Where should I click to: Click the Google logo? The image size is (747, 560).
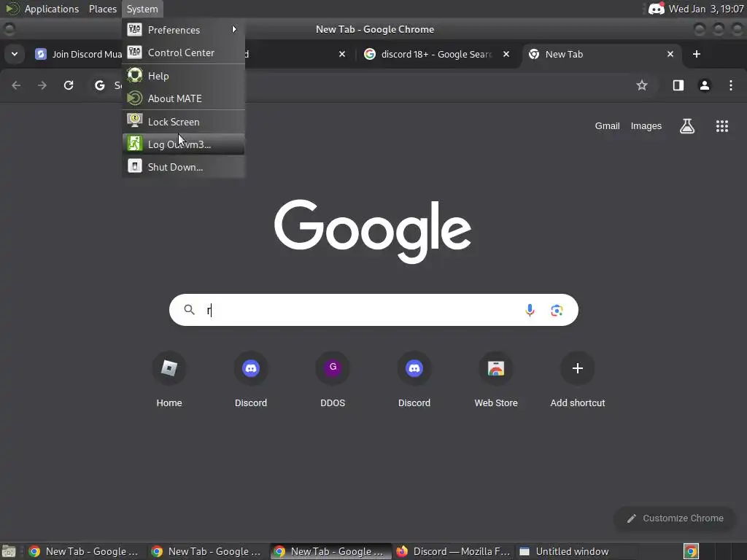(x=373, y=231)
